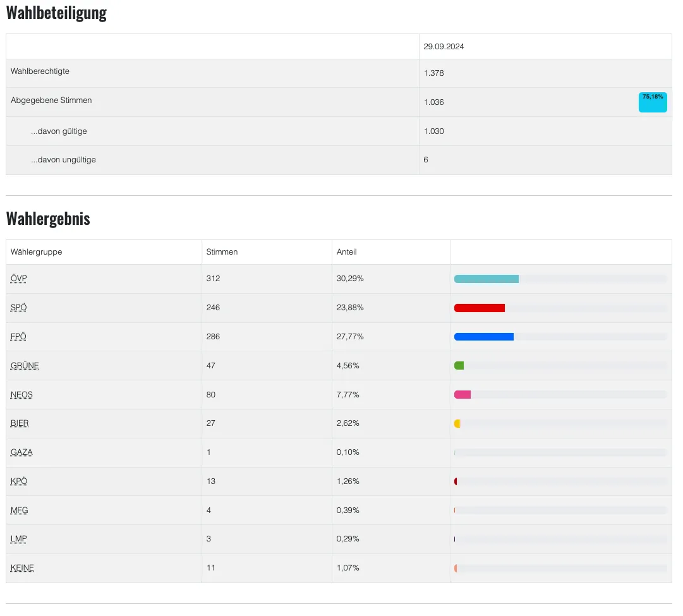Click the value 1.036
This screenshot has height=616, width=683.
coord(433,102)
